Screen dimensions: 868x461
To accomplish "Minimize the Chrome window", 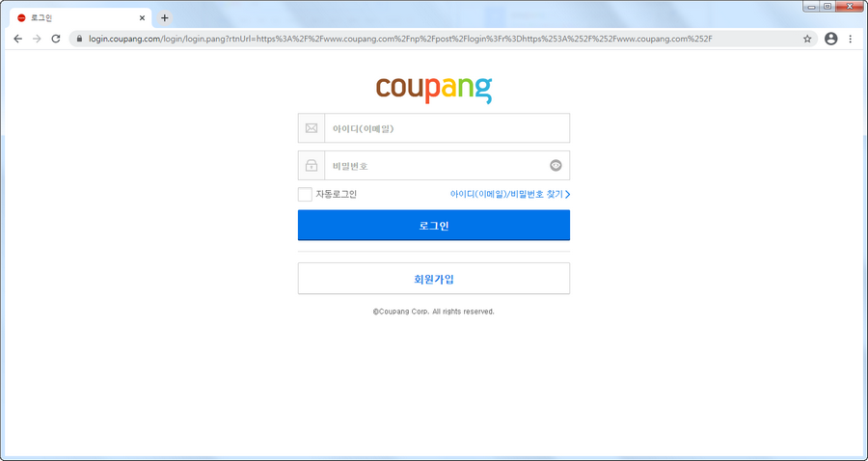I will [812, 6].
